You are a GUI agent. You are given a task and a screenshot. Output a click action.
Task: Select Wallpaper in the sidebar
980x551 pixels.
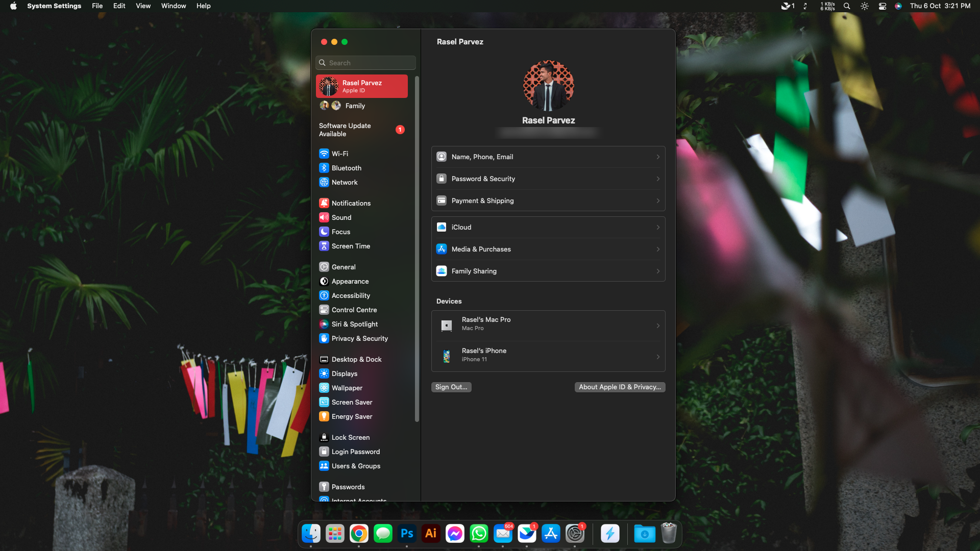click(x=361, y=388)
